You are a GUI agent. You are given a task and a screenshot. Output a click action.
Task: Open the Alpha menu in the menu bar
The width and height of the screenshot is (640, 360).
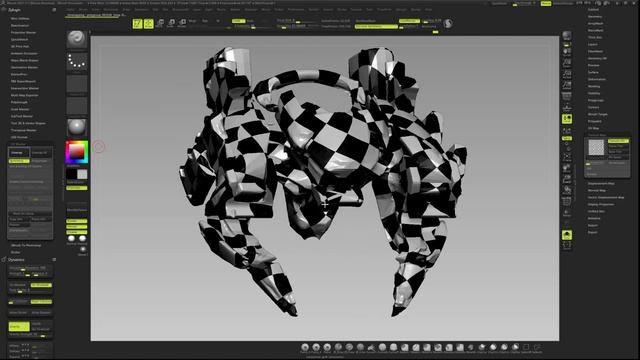[x=71, y=9]
